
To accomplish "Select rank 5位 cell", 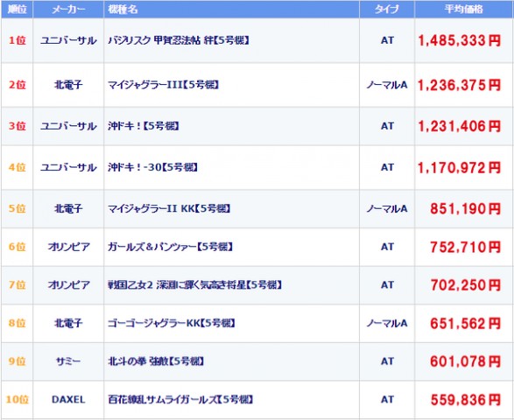I will [x=17, y=208].
